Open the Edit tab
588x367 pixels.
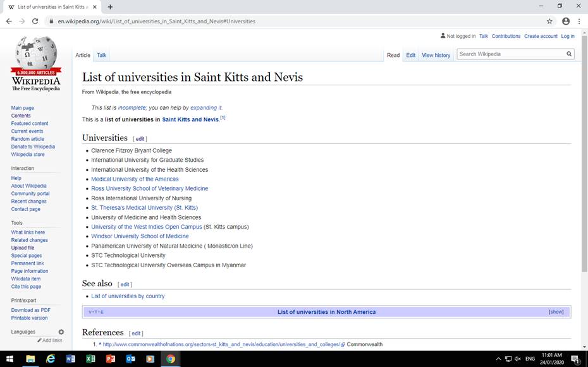(410, 55)
